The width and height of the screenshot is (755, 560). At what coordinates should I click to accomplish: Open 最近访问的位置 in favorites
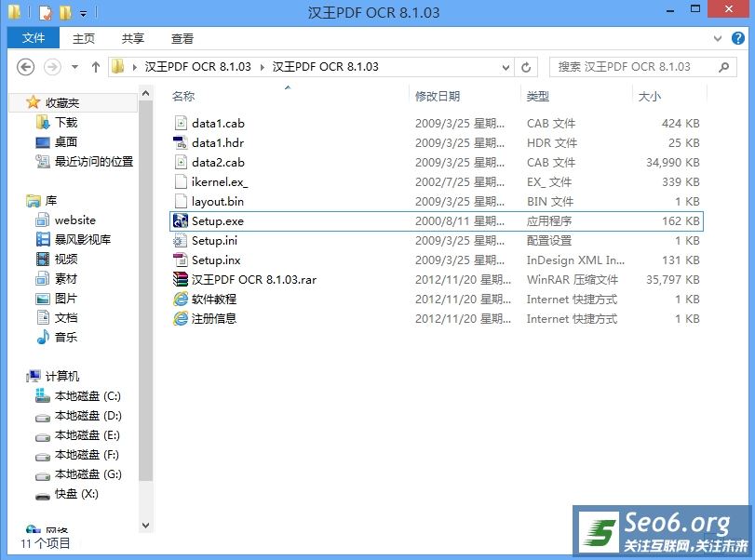pos(94,162)
